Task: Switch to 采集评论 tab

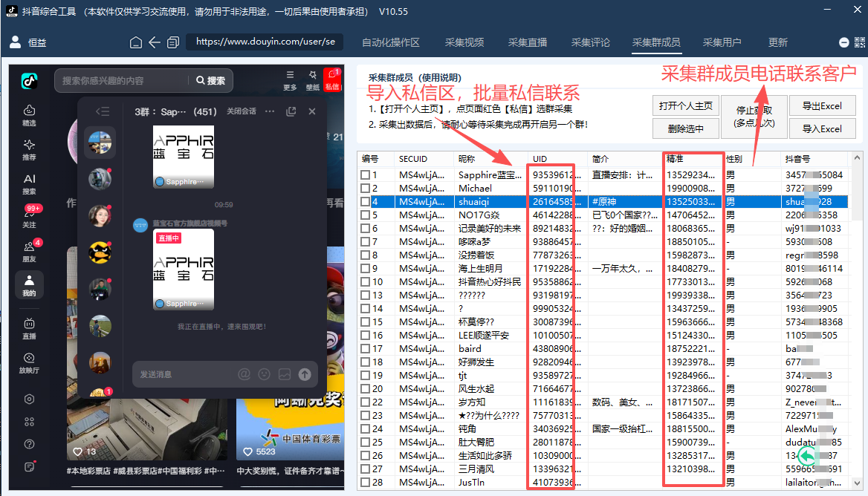Action: [591, 42]
